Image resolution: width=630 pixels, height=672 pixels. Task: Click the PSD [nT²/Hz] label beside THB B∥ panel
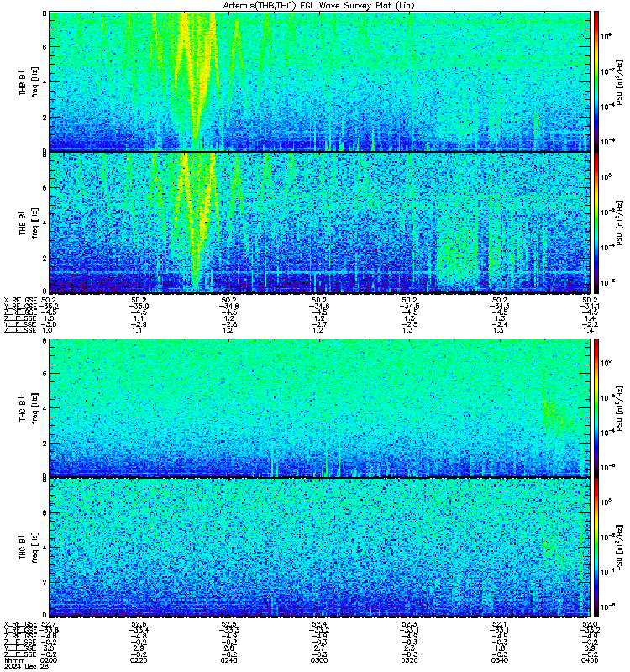click(x=619, y=223)
